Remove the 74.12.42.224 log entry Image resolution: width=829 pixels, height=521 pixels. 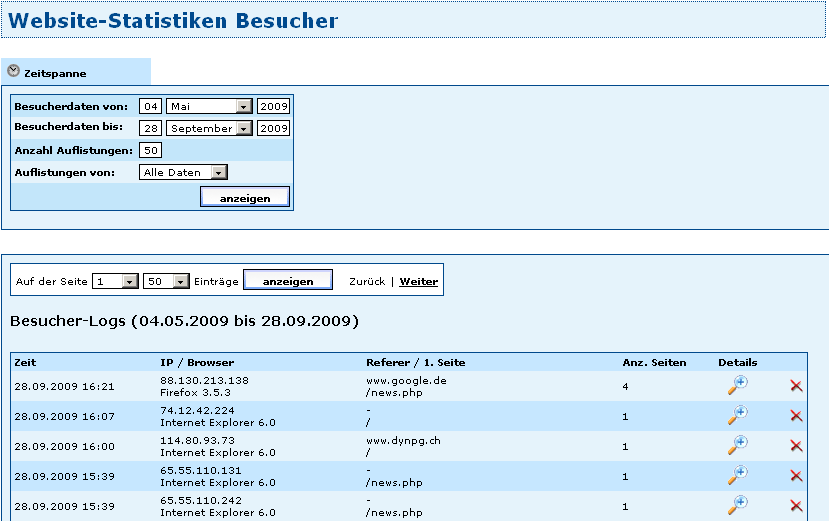click(796, 416)
